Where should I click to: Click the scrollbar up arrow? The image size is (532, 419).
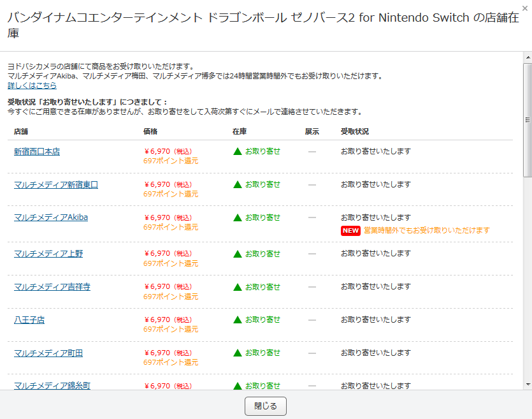coord(528,57)
